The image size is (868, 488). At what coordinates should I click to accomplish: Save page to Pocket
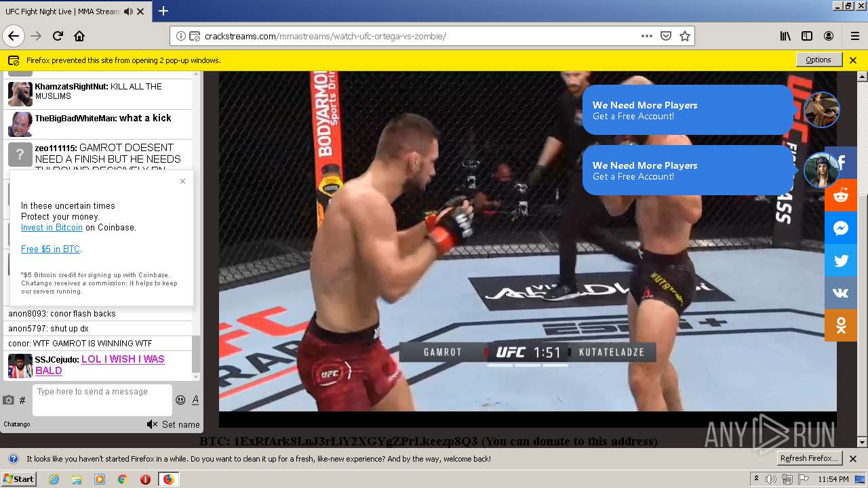point(666,36)
